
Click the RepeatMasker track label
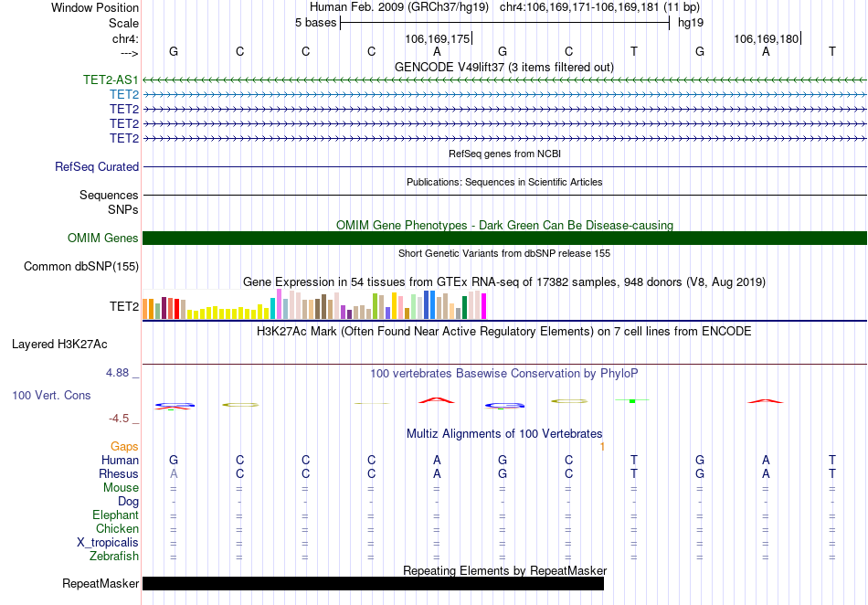[101, 583]
